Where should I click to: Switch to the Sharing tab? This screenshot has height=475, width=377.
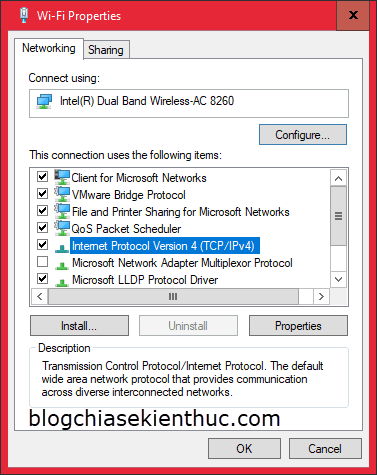click(x=106, y=50)
